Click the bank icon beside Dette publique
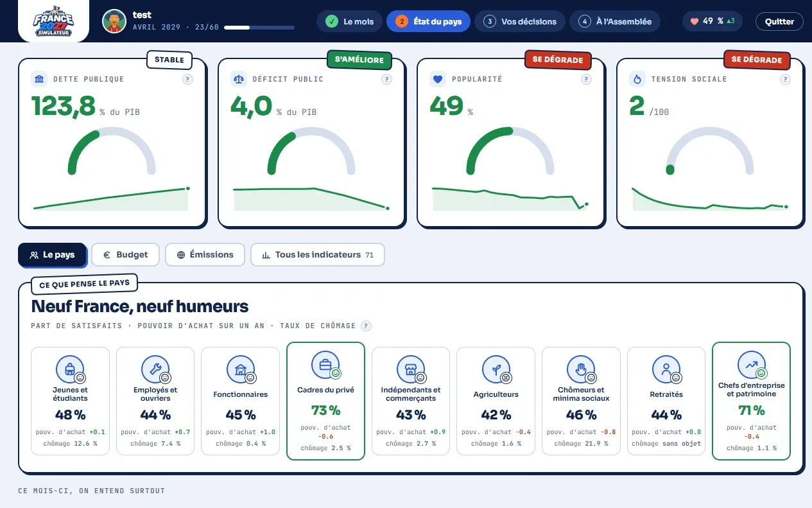The width and height of the screenshot is (812, 508). [x=39, y=80]
